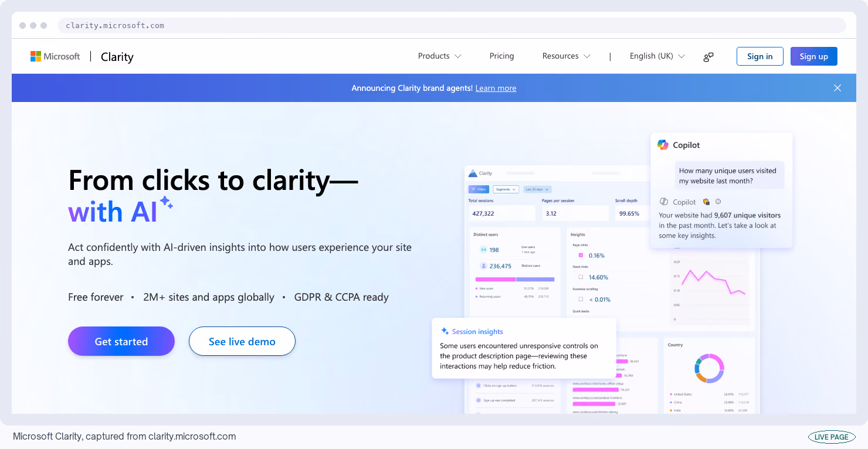Click the pink line chart in the Insights panel
This screenshot has width=868, height=449.
point(713,282)
